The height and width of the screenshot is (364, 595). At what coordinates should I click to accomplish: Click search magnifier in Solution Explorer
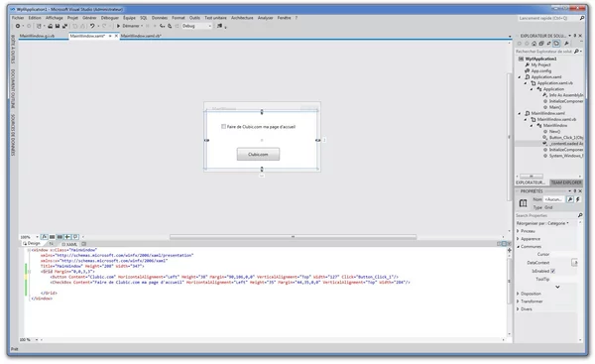click(x=576, y=51)
